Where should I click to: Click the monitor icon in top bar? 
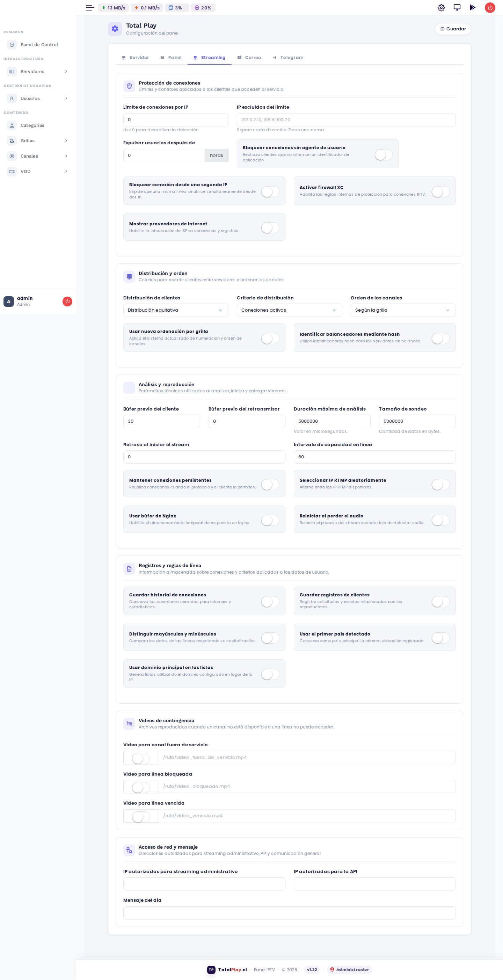[457, 8]
